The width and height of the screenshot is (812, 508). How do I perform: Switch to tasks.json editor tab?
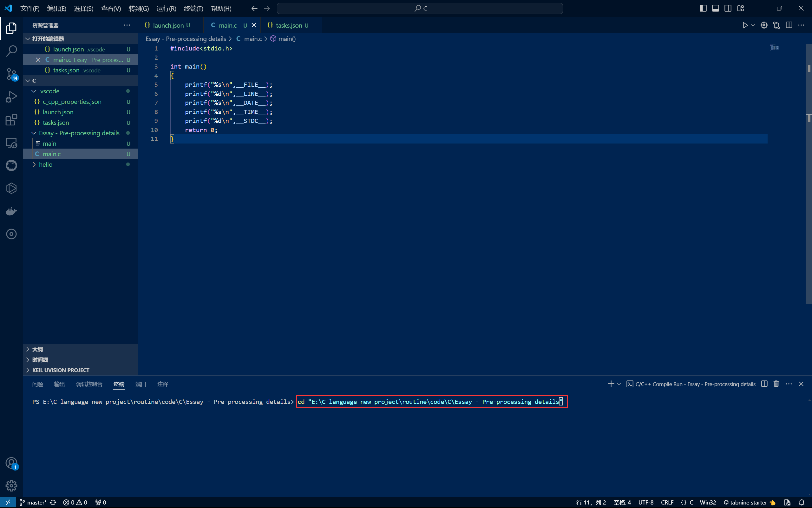point(291,25)
